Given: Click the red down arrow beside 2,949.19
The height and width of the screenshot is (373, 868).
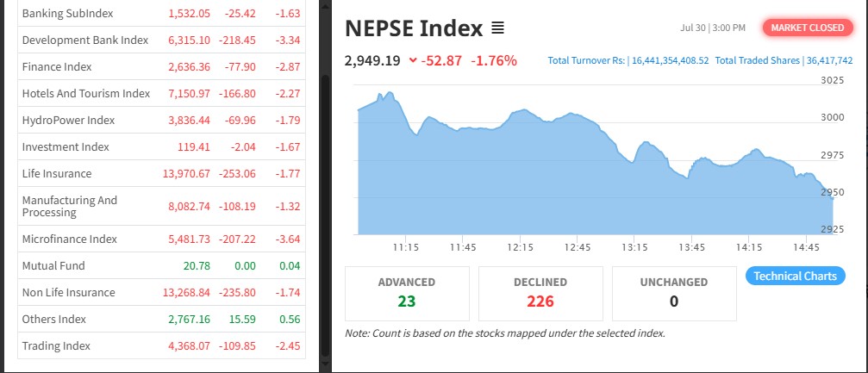Looking at the screenshot, I should pos(413,60).
